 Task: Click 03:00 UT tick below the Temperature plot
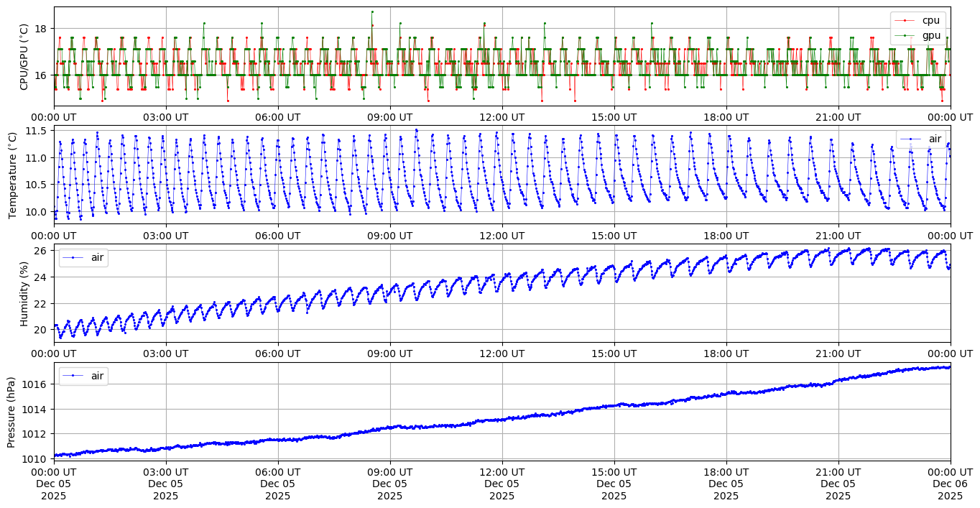coord(165,235)
